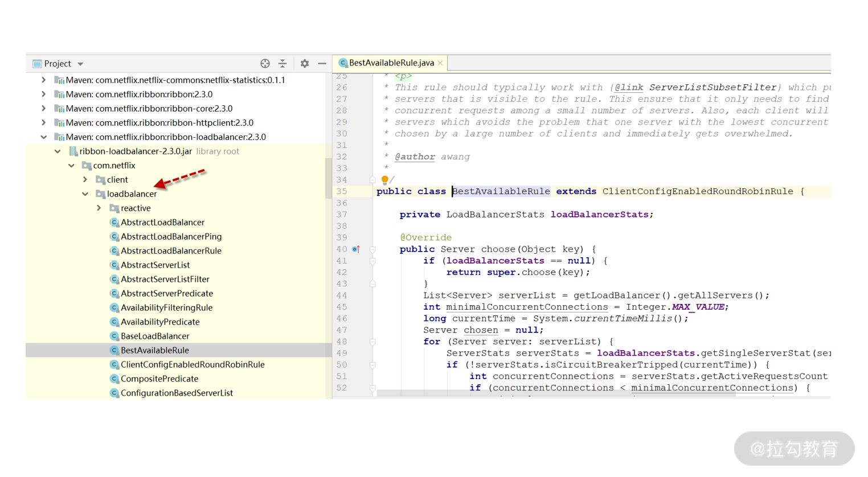Collapse the com.netflix package

pos(71,166)
